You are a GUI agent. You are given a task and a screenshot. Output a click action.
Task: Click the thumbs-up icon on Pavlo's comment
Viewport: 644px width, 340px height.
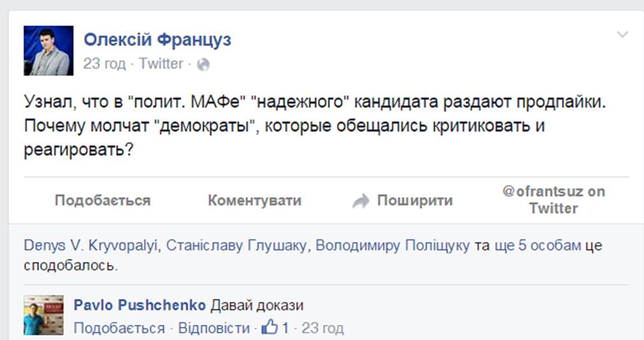(269, 327)
